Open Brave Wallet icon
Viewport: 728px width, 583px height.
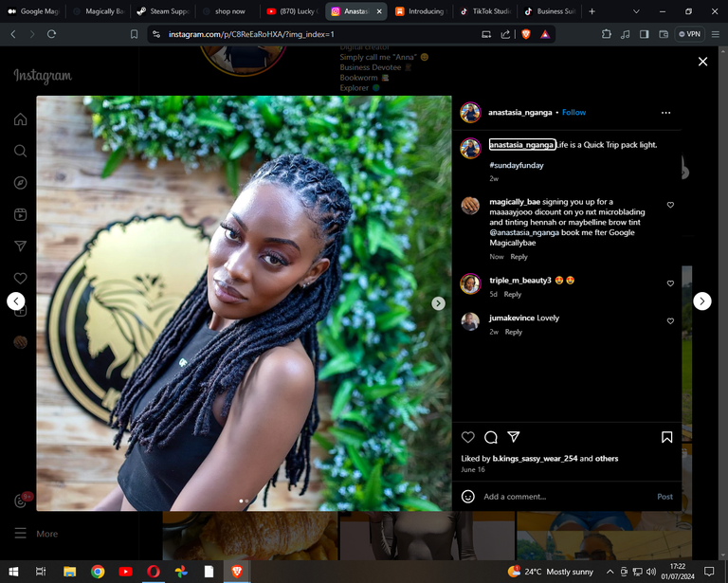[x=664, y=34]
